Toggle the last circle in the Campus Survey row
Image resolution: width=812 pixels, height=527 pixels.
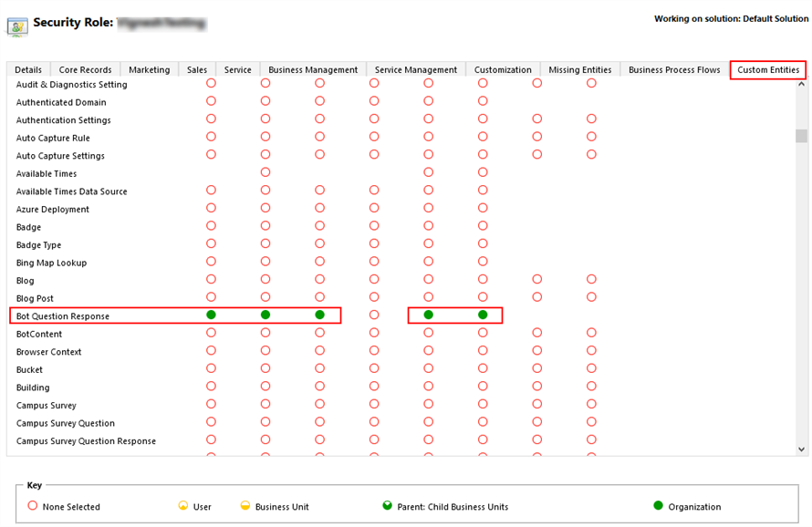[x=591, y=404]
